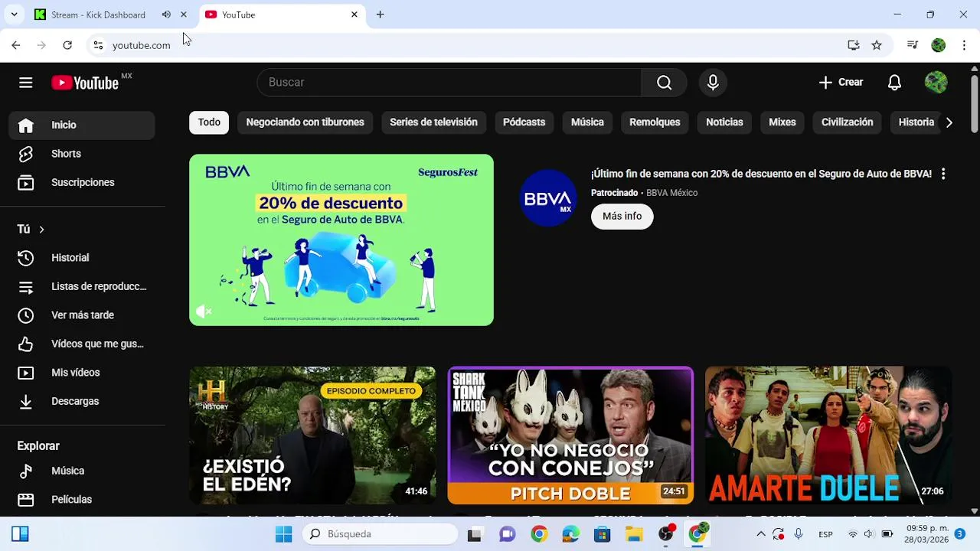Play the ¿Existió el Edén? video
Screen dimensions: 980x551
[x=312, y=435]
